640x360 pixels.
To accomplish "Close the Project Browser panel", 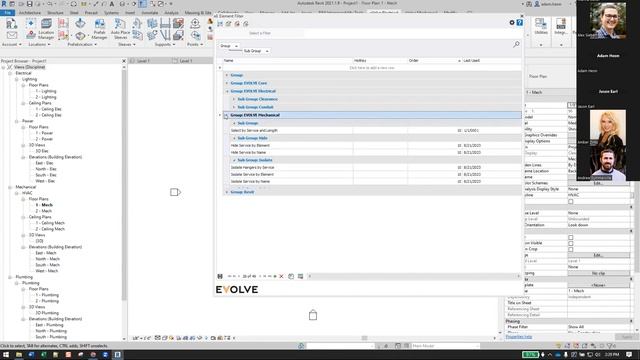I will [124, 61].
